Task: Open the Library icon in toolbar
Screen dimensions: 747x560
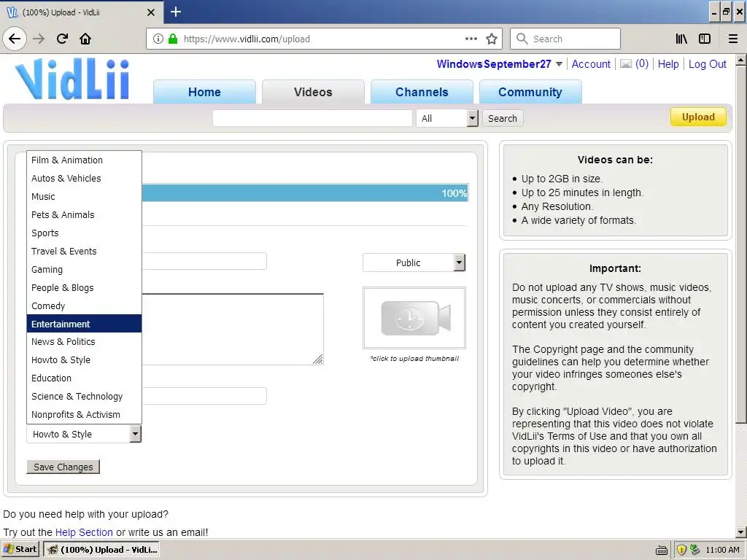Action: click(681, 39)
